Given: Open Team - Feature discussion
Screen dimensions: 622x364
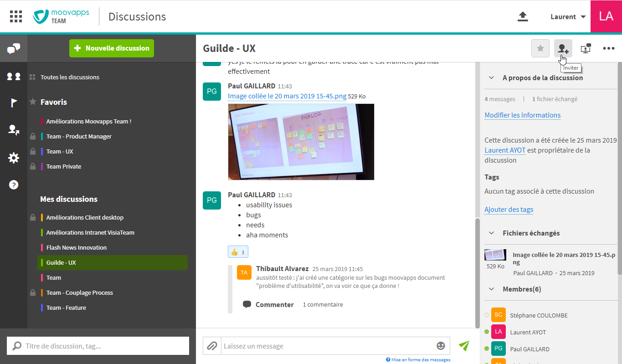Looking at the screenshot, I should tap(66, 308).
